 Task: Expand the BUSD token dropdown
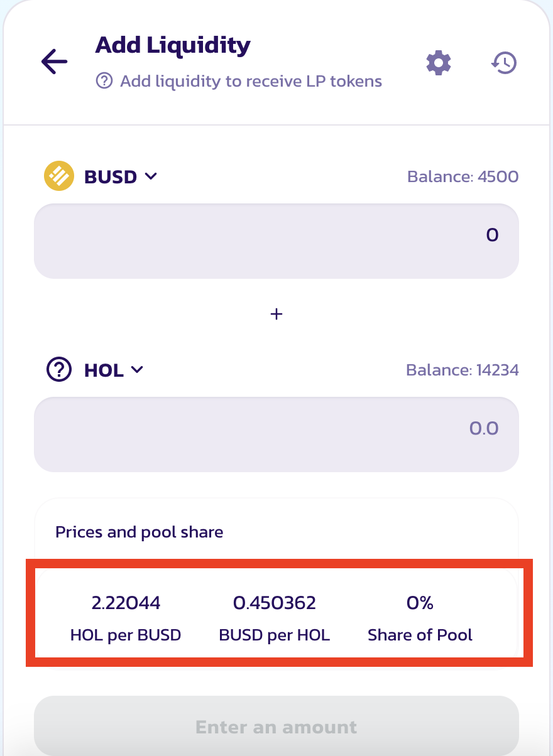coord(120,176)
